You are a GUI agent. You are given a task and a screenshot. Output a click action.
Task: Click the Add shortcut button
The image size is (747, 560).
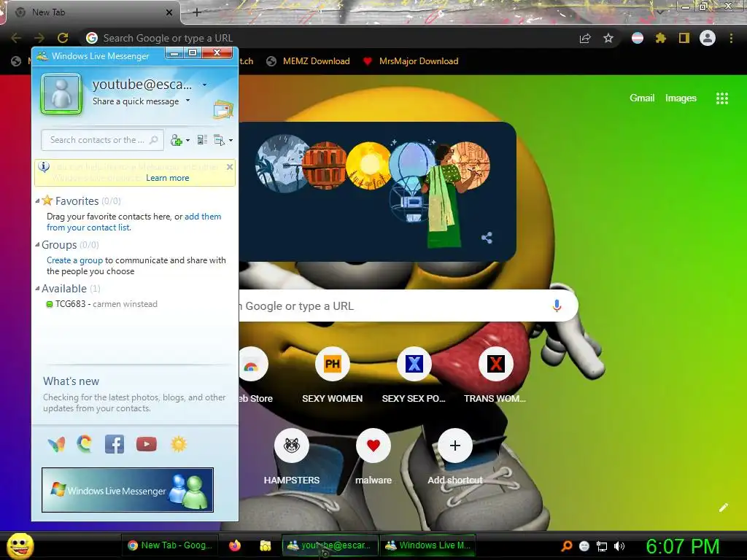[455, 457]
